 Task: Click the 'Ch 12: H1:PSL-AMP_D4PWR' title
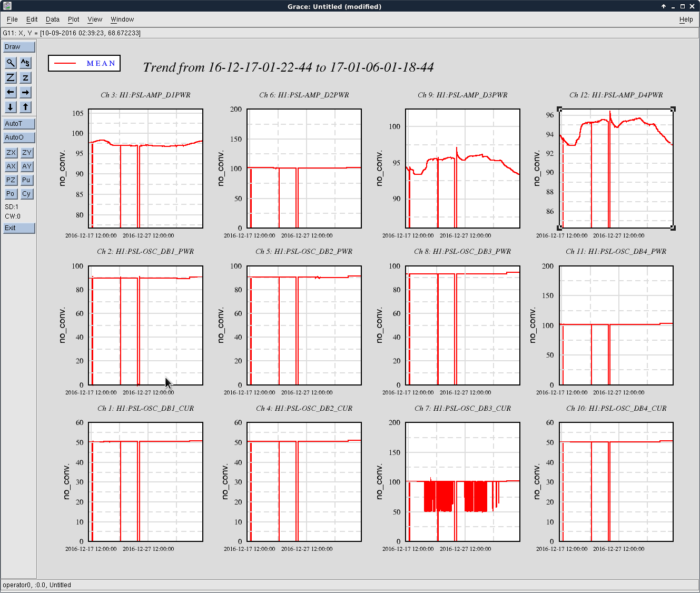[x=616, y=95]
